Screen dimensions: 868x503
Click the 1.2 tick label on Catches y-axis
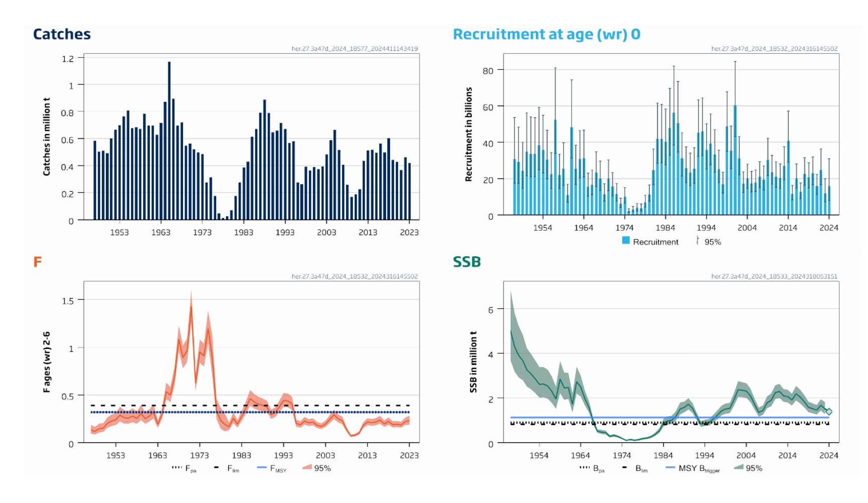click(68, 59)
